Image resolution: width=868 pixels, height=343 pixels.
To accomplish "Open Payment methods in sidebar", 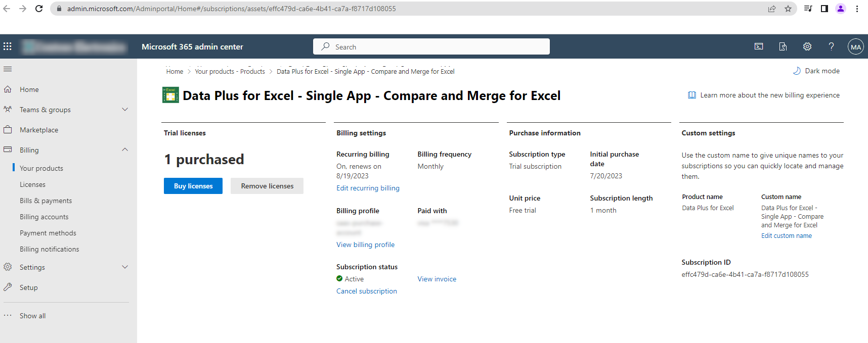I will (x=48, y=233).
